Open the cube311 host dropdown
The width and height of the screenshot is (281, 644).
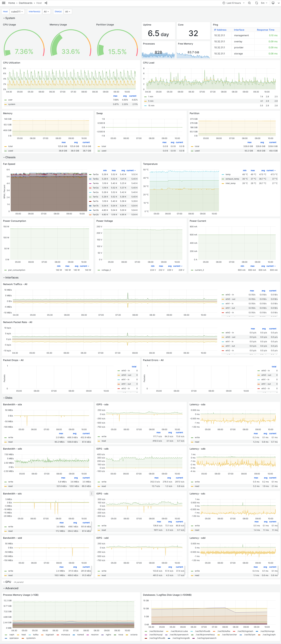[17, 12]
